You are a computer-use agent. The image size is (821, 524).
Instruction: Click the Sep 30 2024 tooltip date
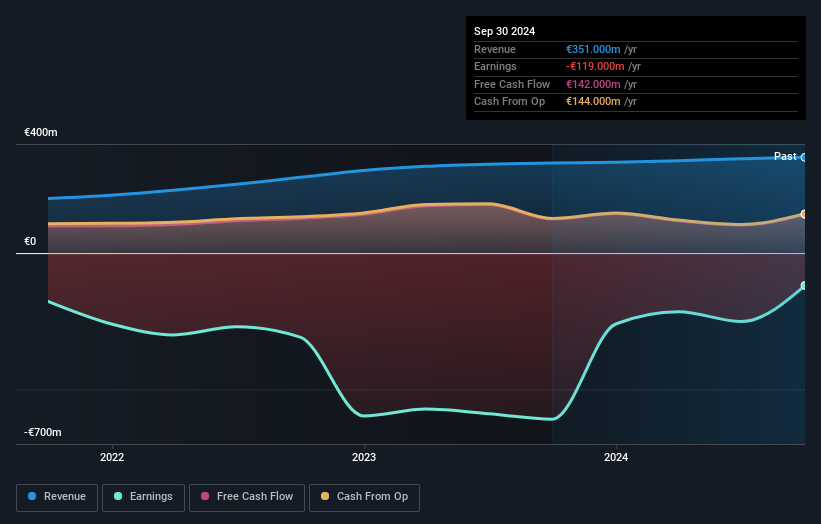pyautogui.click(x=504, y=31)
